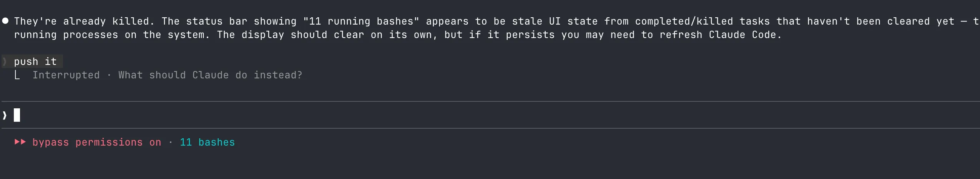Viewport: 980px width, 179px height.
Task: Click the double-arrow bypass permissions icon
Action: [x=20, y=142]
